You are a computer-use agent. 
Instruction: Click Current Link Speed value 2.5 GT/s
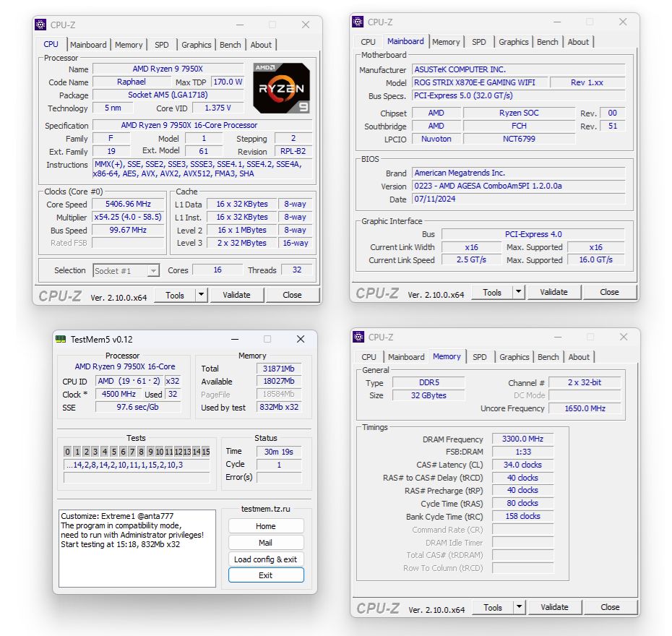click(x=471, y=259)
